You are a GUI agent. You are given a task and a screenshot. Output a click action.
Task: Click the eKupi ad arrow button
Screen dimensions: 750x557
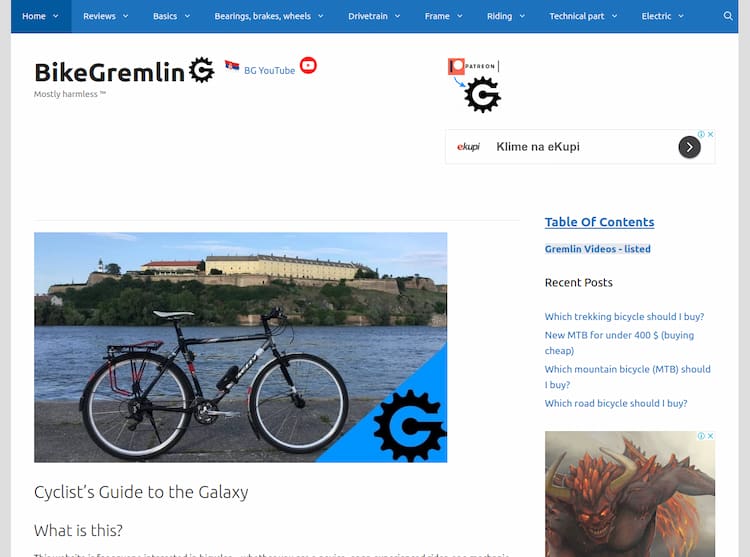(689, 147)
